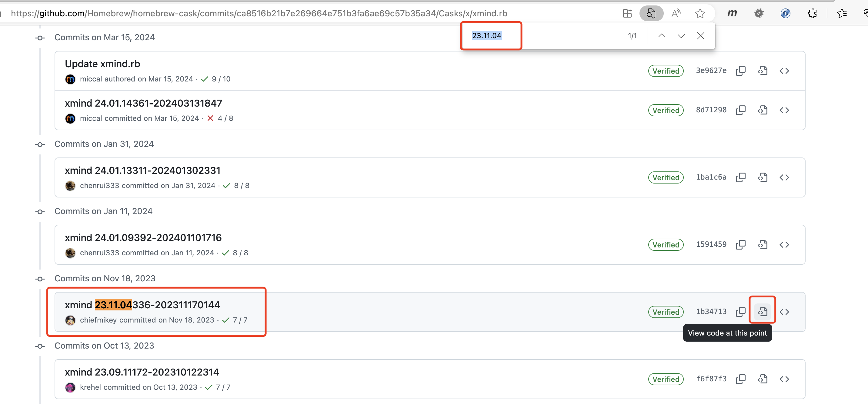Open the read aloud icon in address bar

pyautogui.click(x=676, y=13)
